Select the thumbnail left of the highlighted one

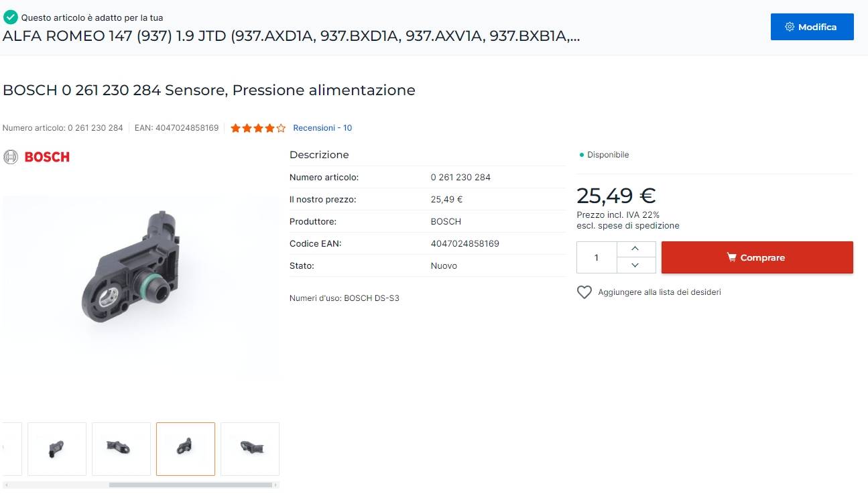click(x=121, y=448)
